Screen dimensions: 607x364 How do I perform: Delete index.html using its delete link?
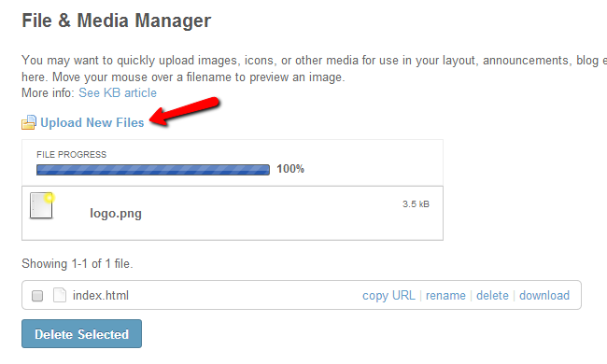tap(492, 296)
